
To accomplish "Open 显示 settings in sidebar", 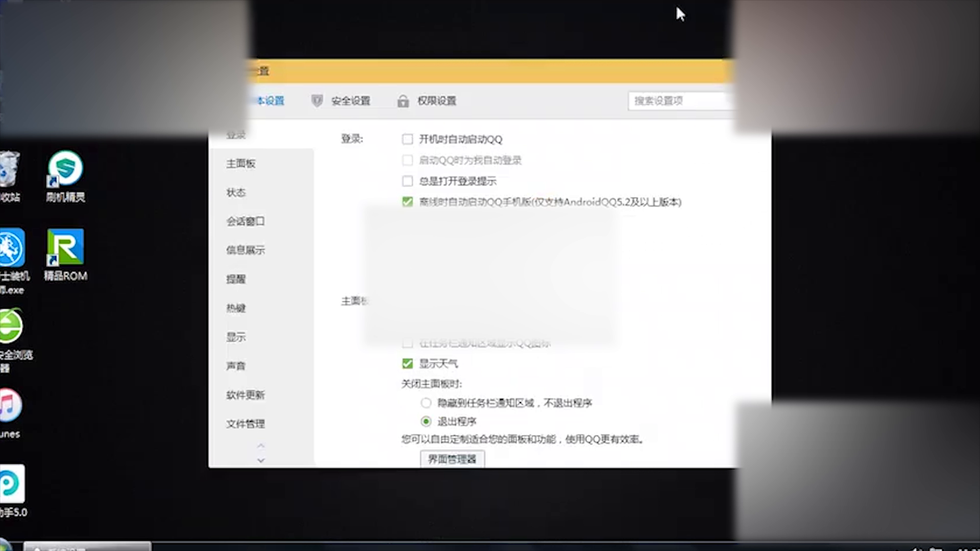I will [236, 337].
